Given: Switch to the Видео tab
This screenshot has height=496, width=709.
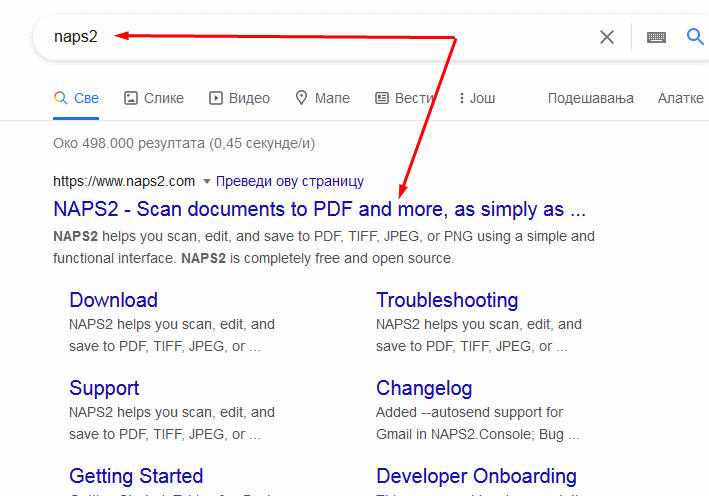Looking at the screenshot, I should (x=240, y=98).
